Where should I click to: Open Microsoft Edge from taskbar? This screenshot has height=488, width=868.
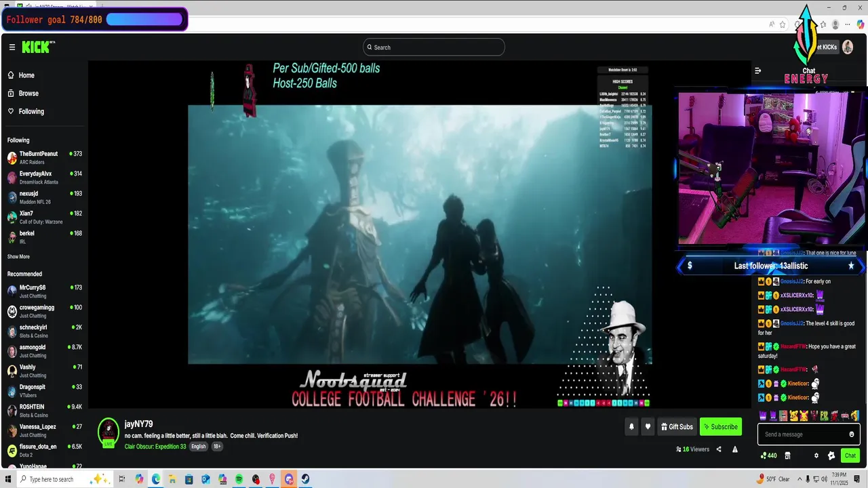[156, 479]
